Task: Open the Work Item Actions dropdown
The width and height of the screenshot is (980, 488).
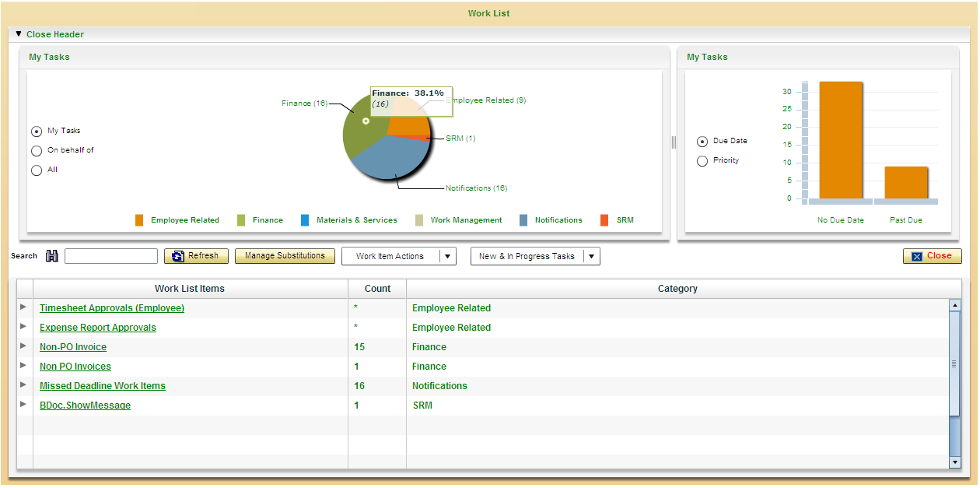Action: point(447,257)
